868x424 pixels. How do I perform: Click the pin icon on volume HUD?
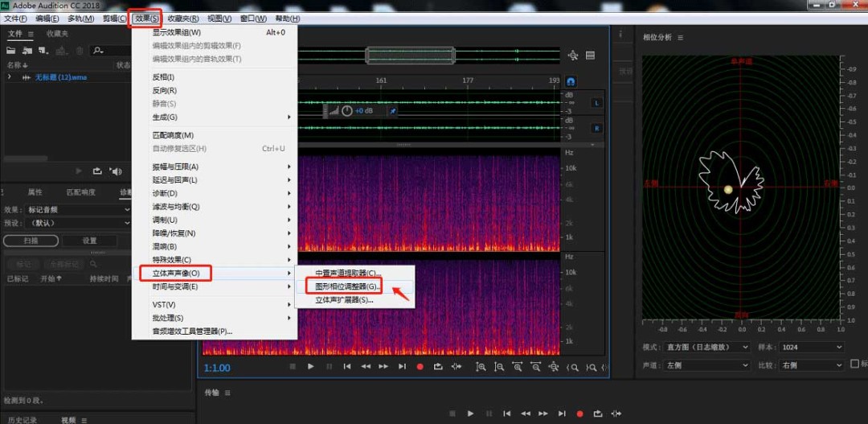pos(393,111)
